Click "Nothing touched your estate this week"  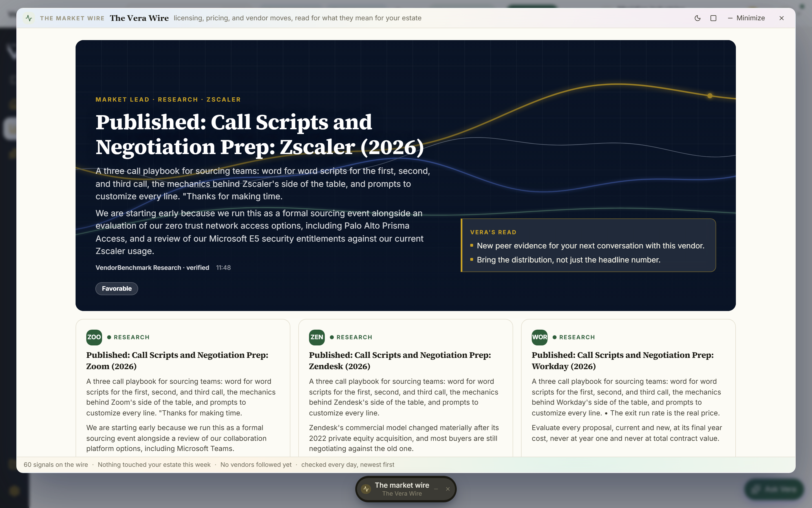click(154, 465)
